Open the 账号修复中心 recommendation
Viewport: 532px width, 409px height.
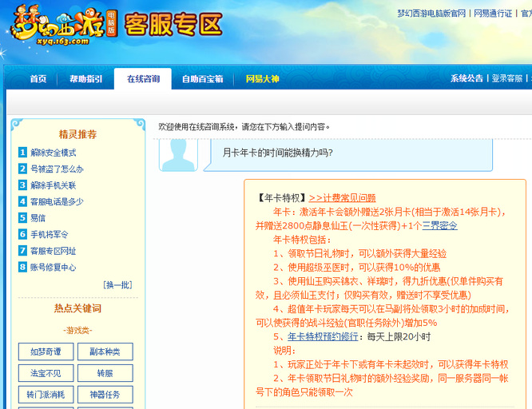click(54, 267)
